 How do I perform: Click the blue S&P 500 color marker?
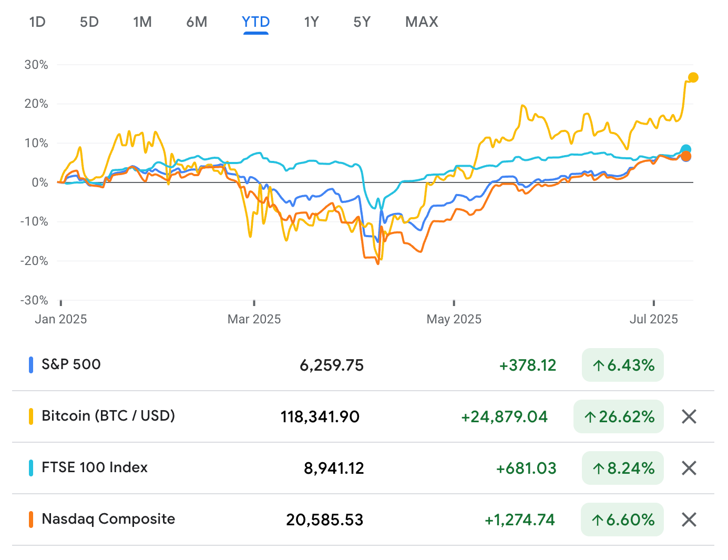(x=31, y=365)
